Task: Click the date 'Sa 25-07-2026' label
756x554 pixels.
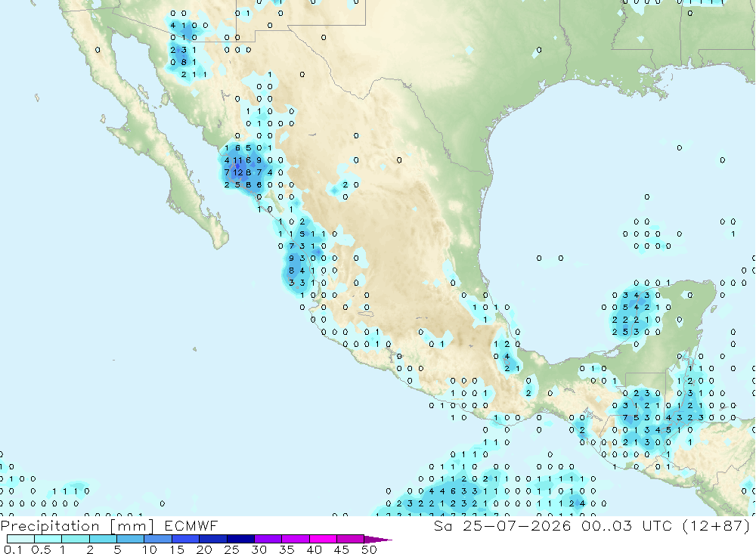Action: pos(503,525)
